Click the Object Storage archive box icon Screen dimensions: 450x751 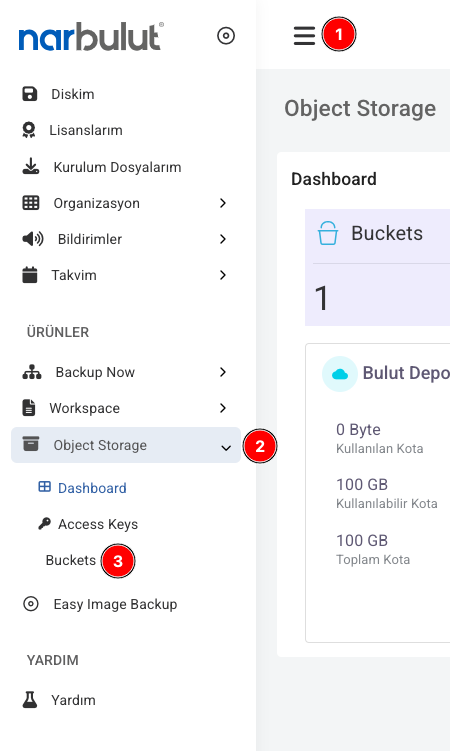click(31, 444)
